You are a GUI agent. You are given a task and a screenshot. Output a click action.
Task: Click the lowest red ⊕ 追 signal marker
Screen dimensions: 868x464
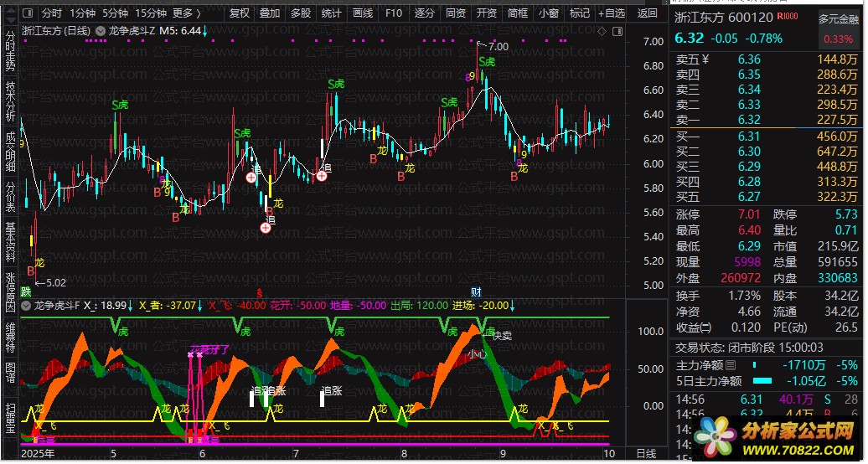pos(266,228)
